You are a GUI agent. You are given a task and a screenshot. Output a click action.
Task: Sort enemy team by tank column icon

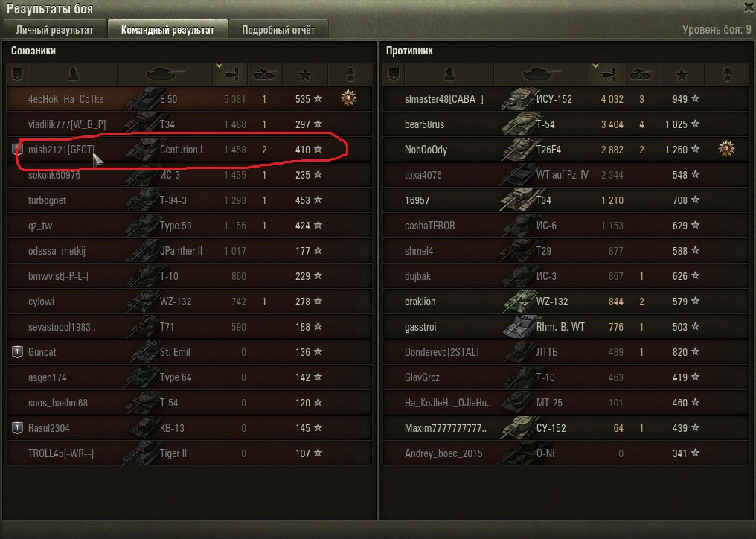542,74
